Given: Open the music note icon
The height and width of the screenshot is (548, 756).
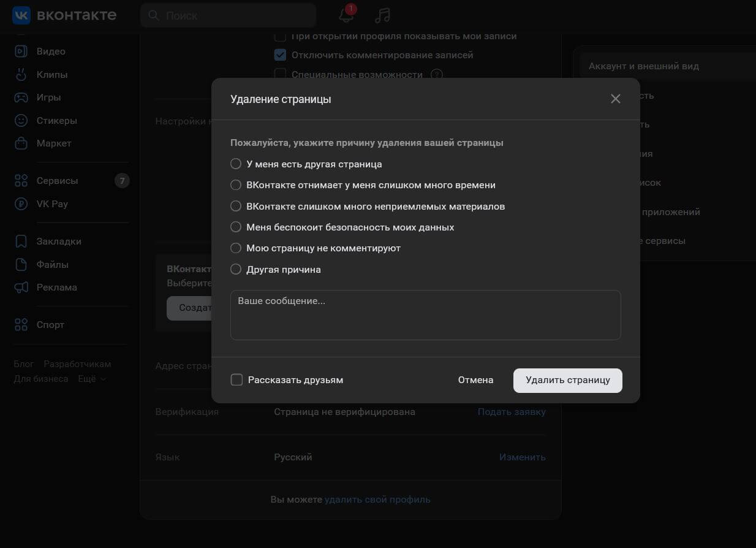Looking at the screenshot, I should [x=382, y=15].
